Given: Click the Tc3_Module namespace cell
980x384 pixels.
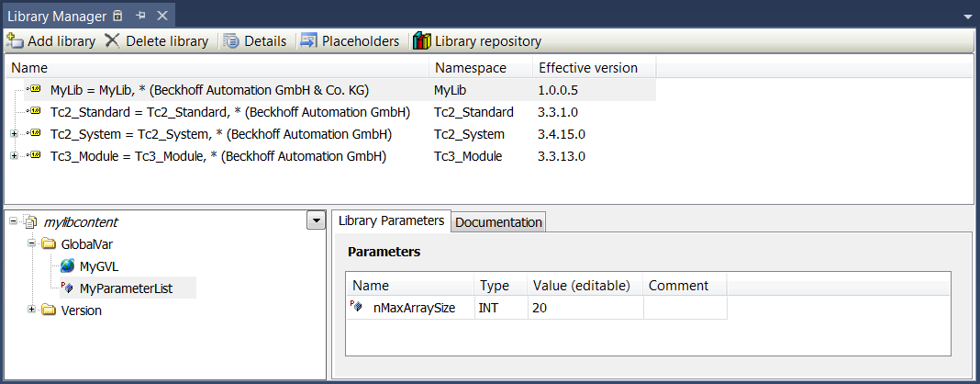Looking at the screenshot, I should coord(467,156).
